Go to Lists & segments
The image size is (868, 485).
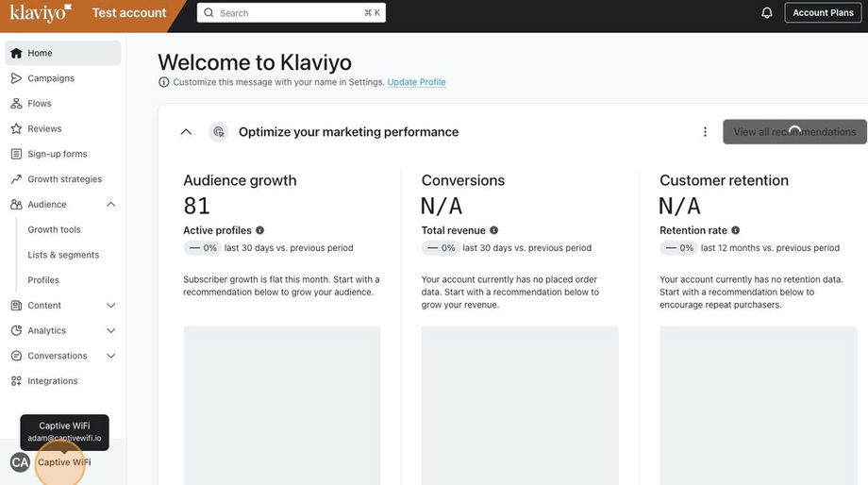point(63,255)
